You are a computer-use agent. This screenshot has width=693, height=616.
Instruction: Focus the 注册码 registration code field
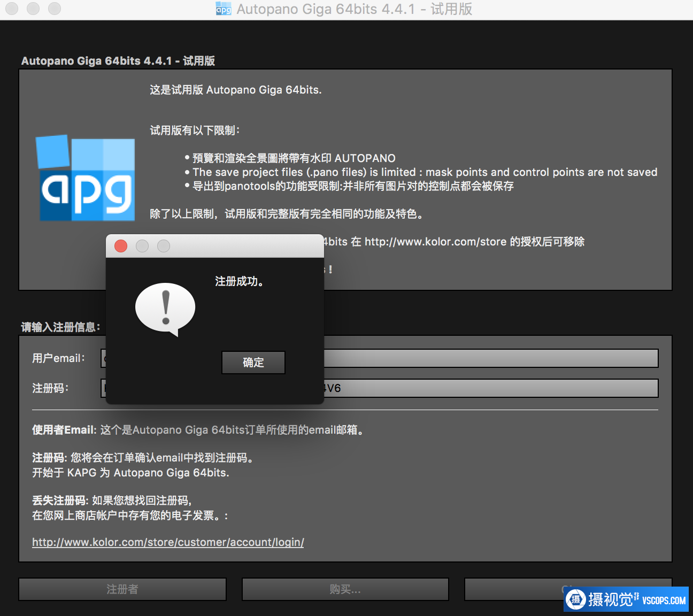(x=490, y=388)
